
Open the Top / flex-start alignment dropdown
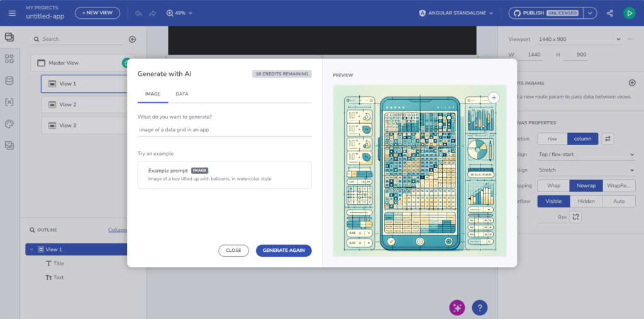[587, 154]
